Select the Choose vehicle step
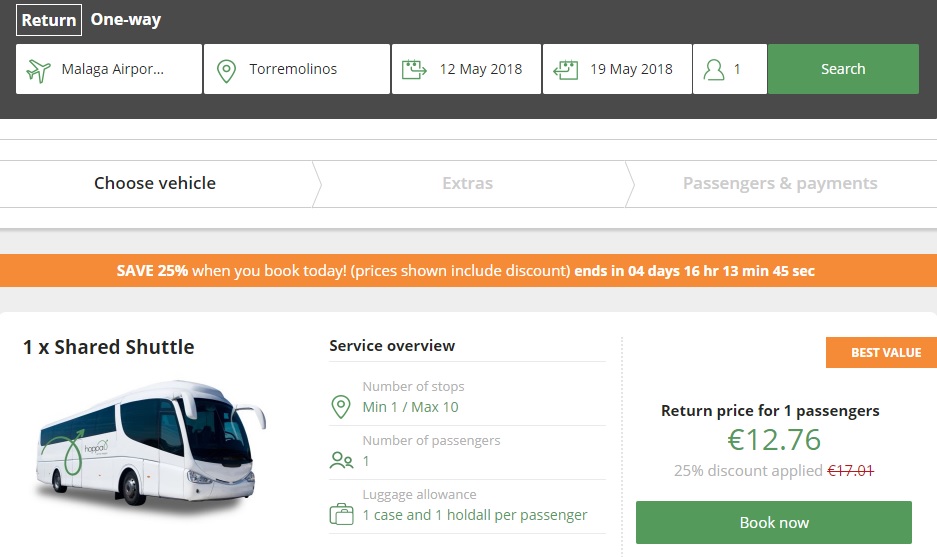 pyautogui.click(x=155, y=183)
